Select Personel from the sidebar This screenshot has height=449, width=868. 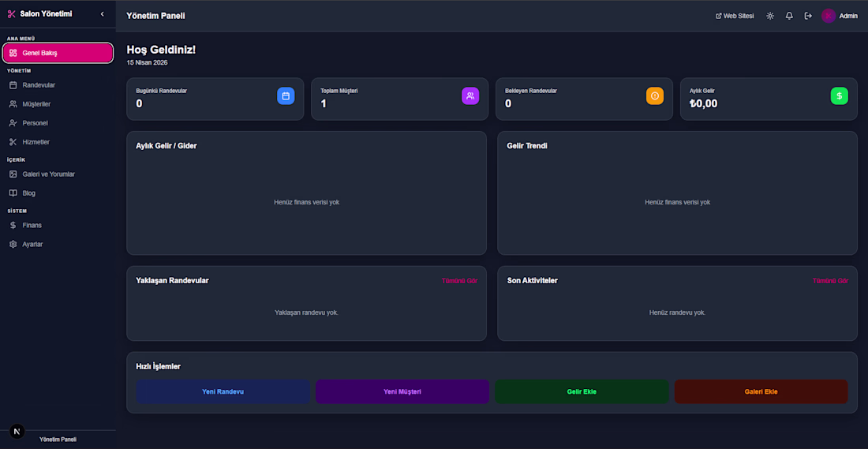click(x=58, y=123)
